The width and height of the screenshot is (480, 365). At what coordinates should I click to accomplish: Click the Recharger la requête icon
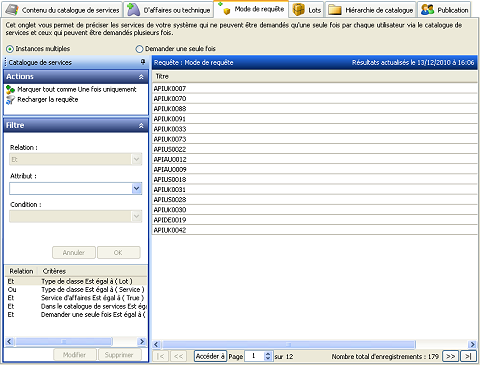[x=10, y=99]
